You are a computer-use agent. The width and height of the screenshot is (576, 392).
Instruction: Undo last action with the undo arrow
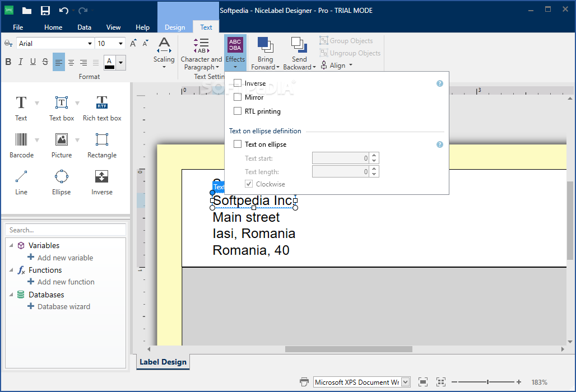[x=63, y=11]
